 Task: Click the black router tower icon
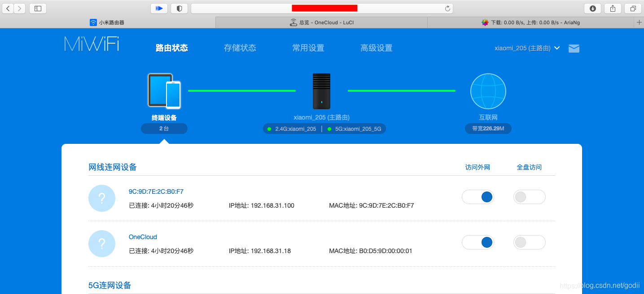(x=321, y=91)
